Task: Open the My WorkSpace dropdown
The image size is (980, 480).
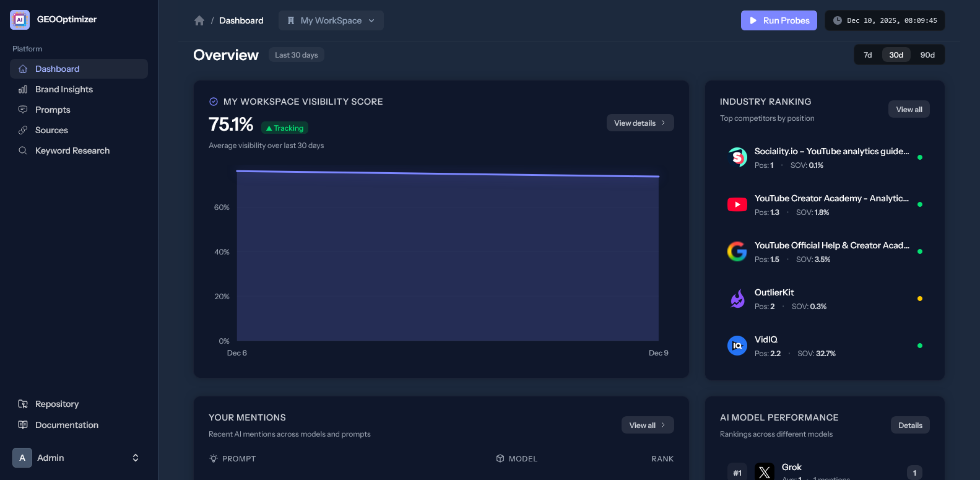Action: tap(331, 20)
